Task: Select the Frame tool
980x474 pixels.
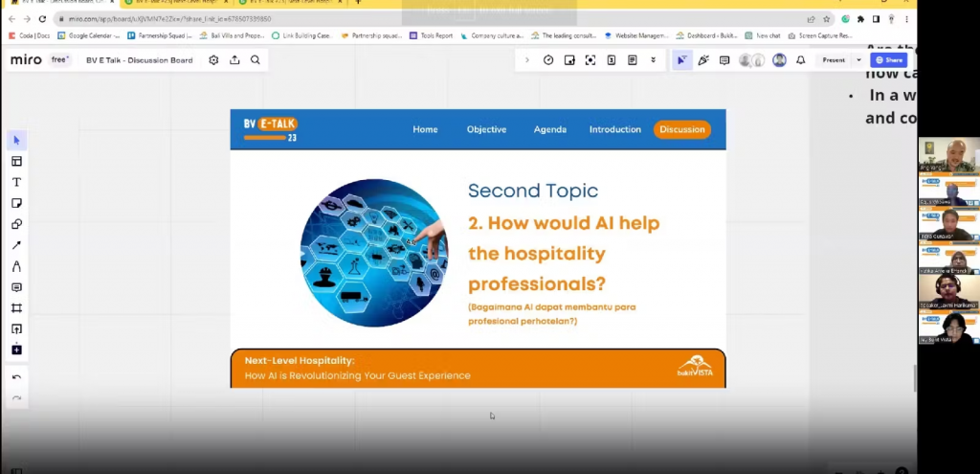Action: (x=17, y=308)
